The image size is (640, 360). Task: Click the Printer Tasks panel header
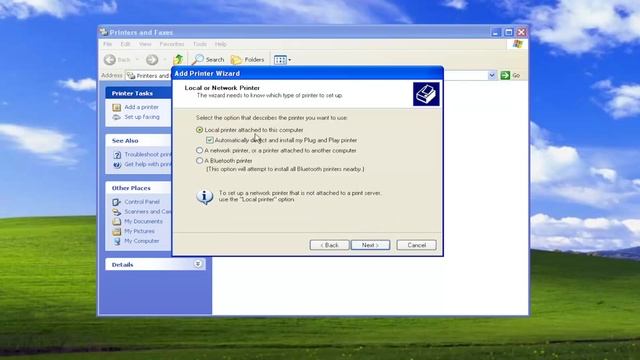tap(138, 93)
